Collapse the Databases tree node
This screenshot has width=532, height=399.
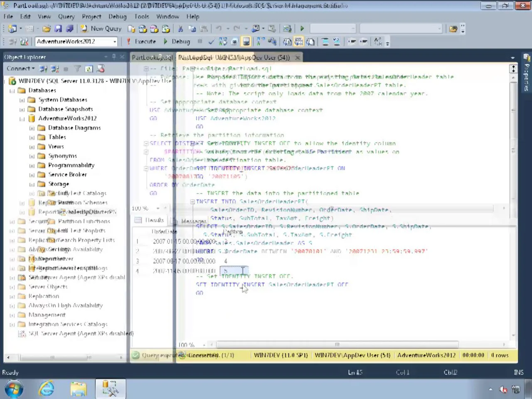coord(12,91)
